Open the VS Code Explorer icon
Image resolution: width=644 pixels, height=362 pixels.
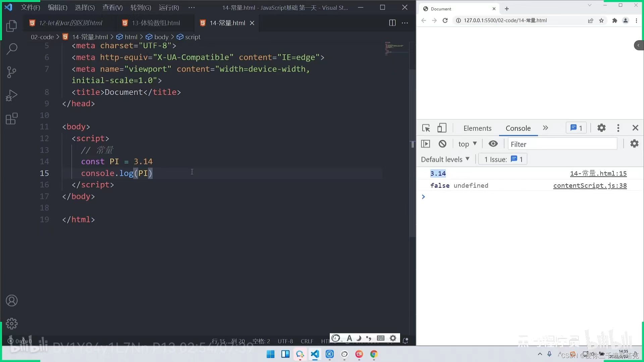(x=12, y=26)
